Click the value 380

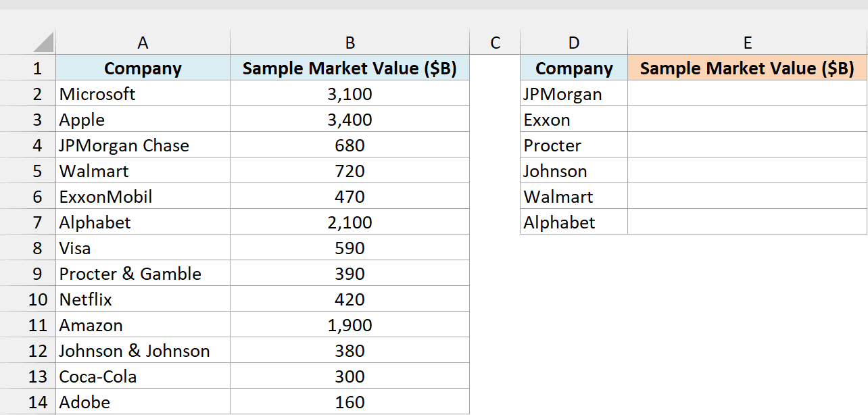click(349, 351)
